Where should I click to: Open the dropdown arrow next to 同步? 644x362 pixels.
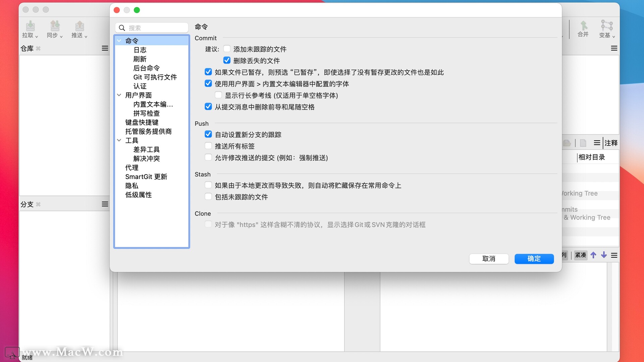61,37
